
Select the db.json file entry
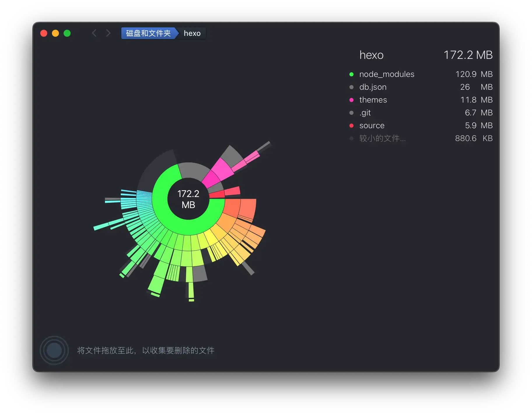[x=373, y=87]
